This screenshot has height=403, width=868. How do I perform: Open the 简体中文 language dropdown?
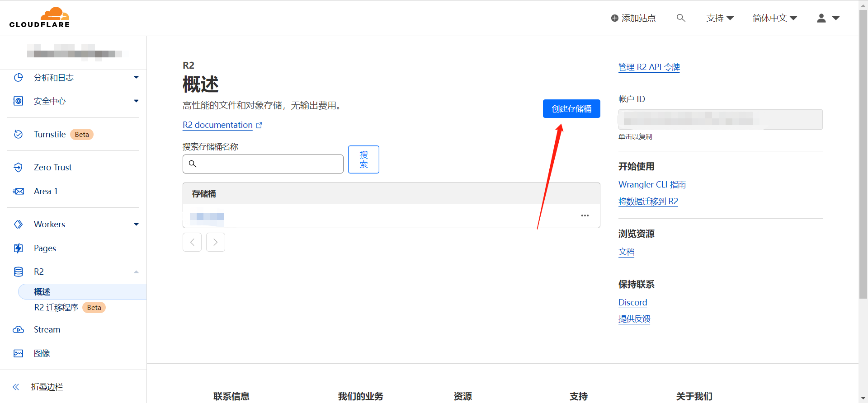(x=774, y=18)
